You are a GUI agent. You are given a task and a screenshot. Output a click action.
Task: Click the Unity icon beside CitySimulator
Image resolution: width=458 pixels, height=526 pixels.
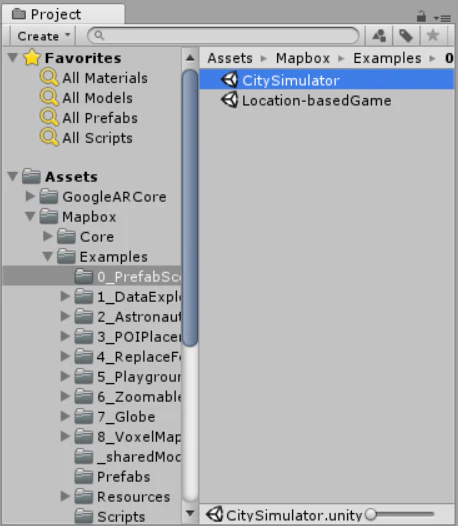(230, 80)
